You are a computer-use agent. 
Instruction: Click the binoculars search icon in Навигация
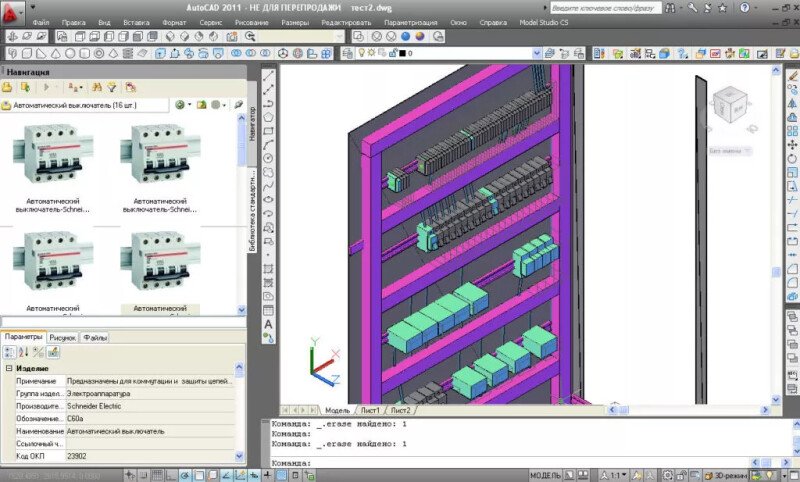pos(96,88)
